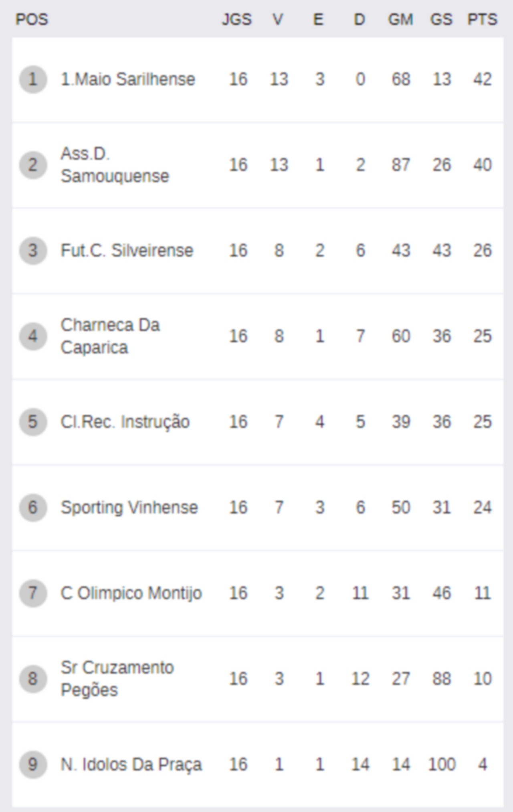
Task: Click the GM column header
Action: (400, 20)
